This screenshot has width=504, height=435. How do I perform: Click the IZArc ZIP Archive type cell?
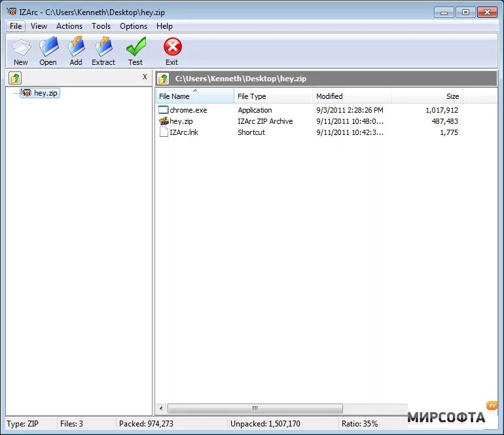(265, 121)
